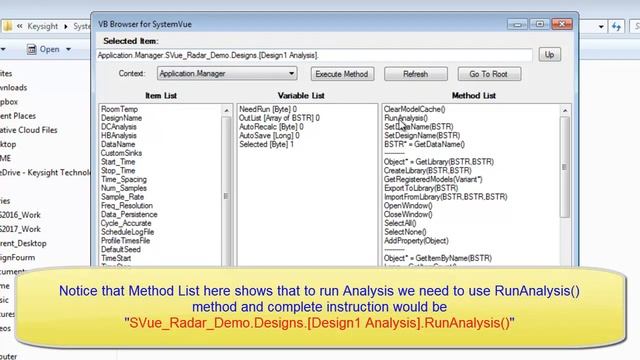This screenshot has height=360, width=640.
Task: Select Stop_Time in Item List
Action: pyautogui.click(x=118, y=171)
